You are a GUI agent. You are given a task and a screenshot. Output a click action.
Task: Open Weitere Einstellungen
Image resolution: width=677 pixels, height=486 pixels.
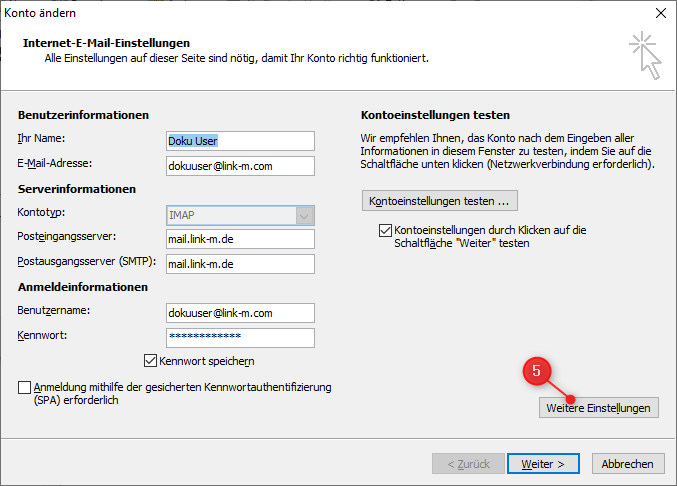(x=598, y=408)
